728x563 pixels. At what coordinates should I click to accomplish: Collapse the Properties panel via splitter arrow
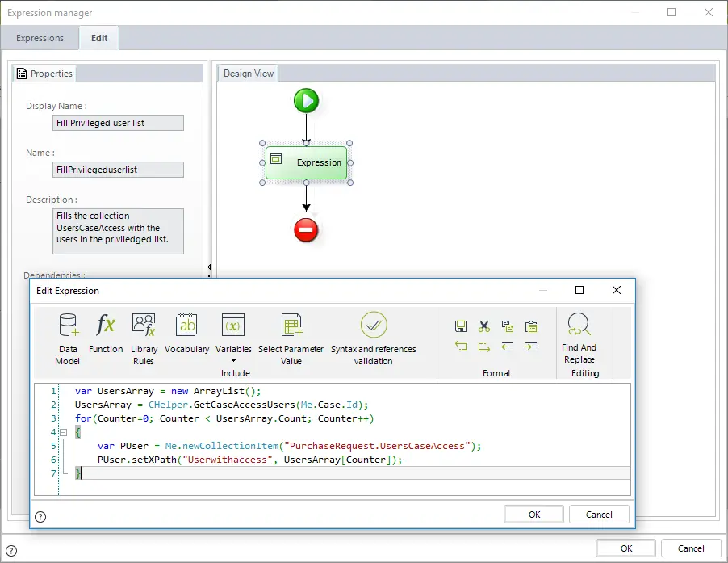tap(209, 267)
